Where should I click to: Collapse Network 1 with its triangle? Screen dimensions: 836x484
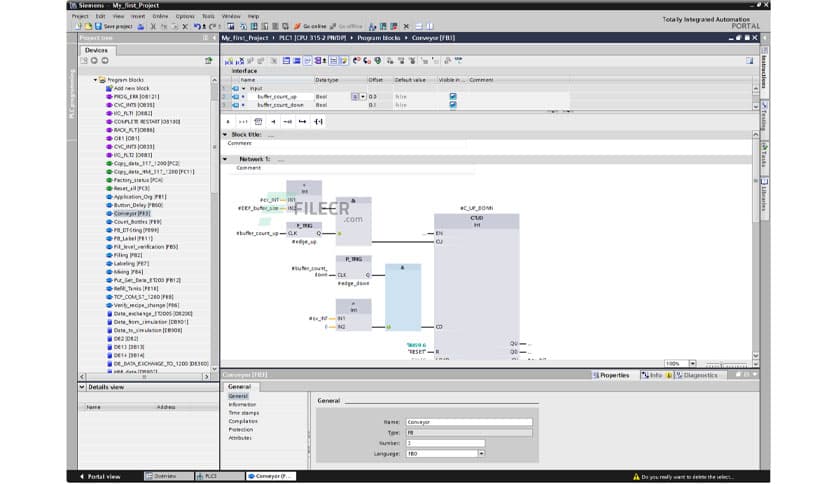(x=225, y=159)
